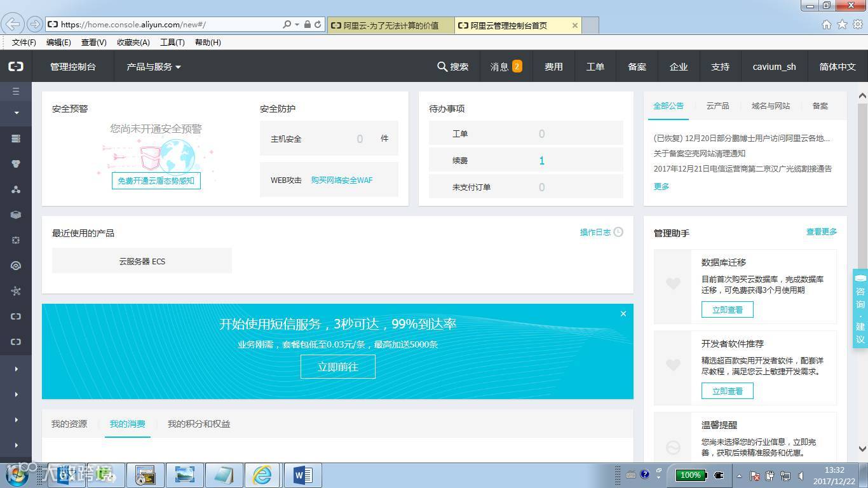868x488 pixels.
Task: Click 立即查看 under 数据库迁移
Action: click(728, 309)
